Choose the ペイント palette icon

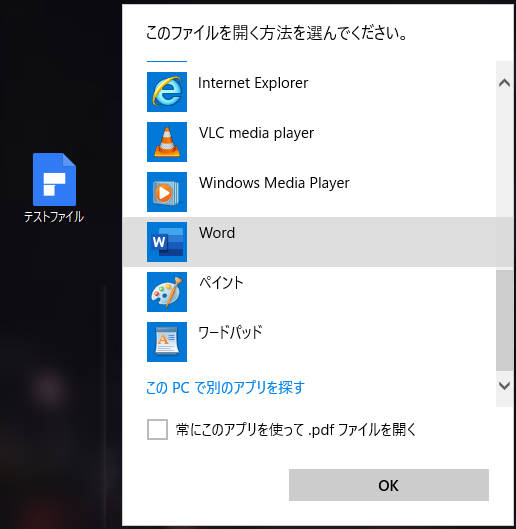click(167, 292)
